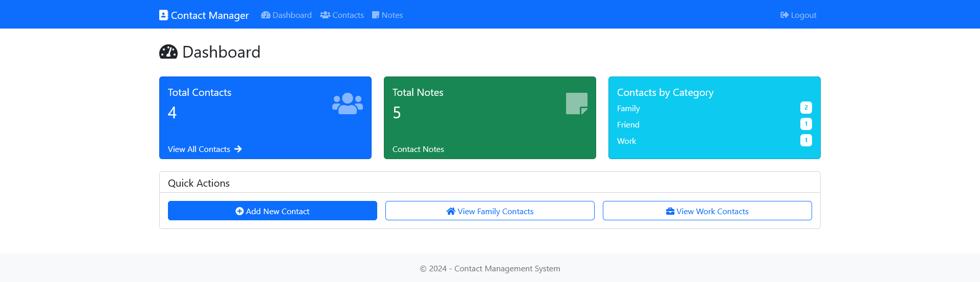
Task: Click the View Work Contacts button
Action: tap(707, 211)
